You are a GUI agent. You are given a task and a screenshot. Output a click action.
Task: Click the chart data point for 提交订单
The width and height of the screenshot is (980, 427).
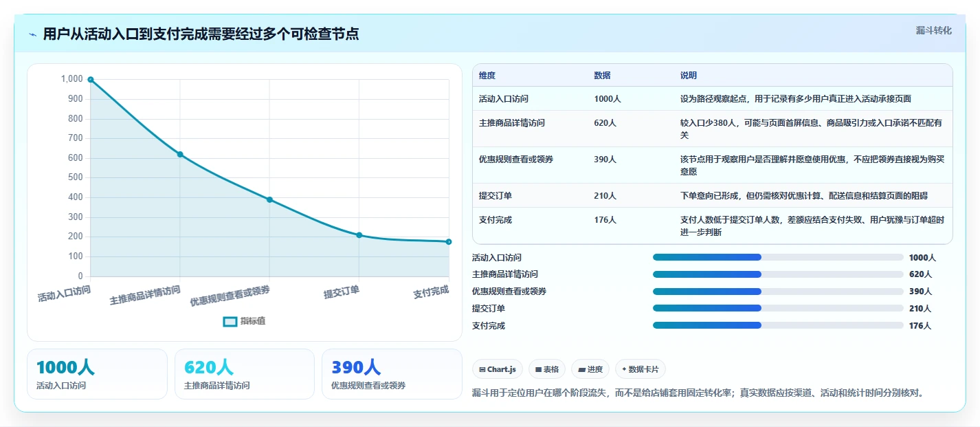(x=359, y=235)
